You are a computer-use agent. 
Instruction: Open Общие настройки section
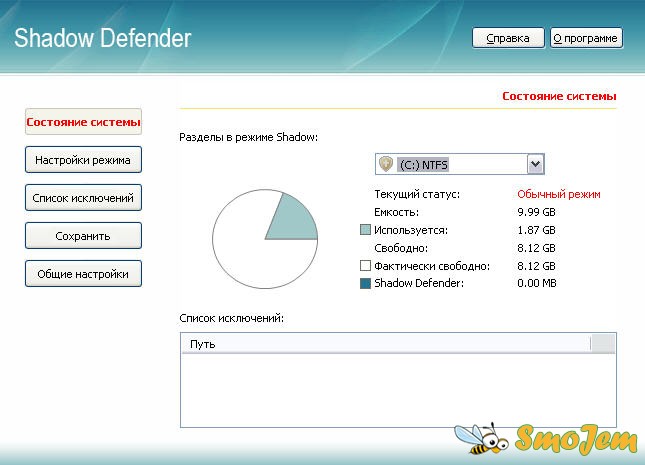click(84, 274)
